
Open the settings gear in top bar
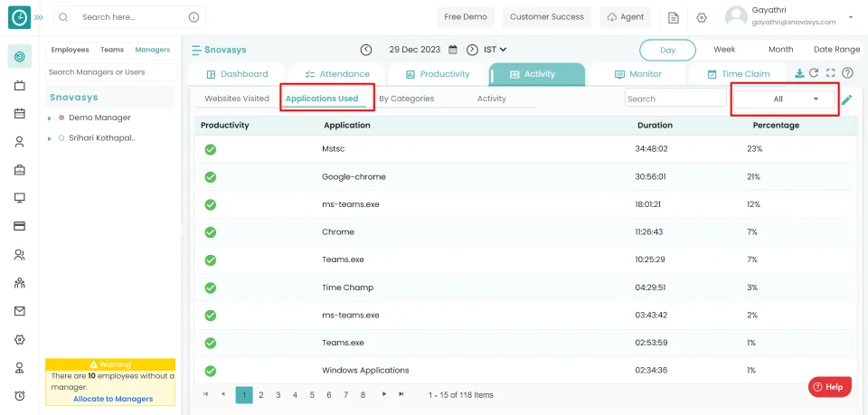click(702, 18)
